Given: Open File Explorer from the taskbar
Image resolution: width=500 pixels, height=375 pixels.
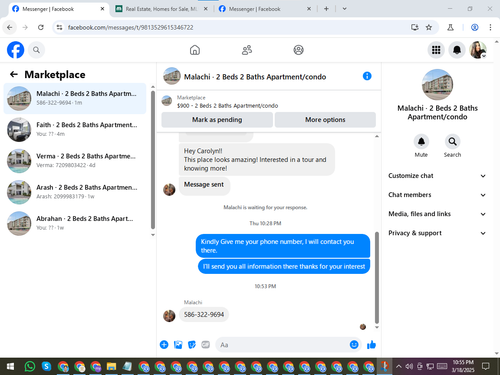Looking at the screenshot, I should pyautogui.click(x=111, y=367).
